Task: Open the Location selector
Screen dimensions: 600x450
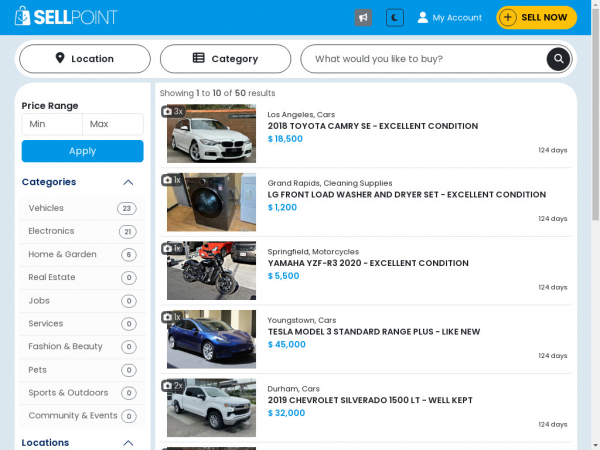Action: 85,59
